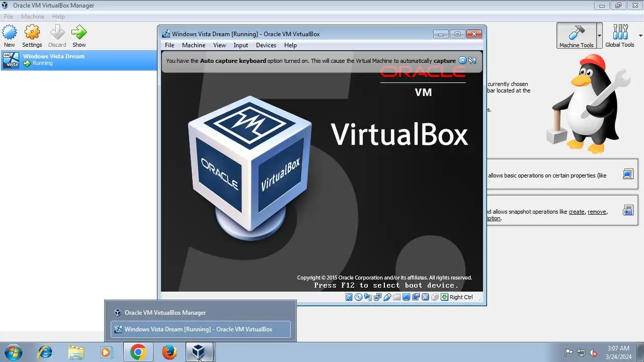Expand the Machine Tools dropdown arrow
The height and width of the screenshot is (362, 644).
(599, 36)
